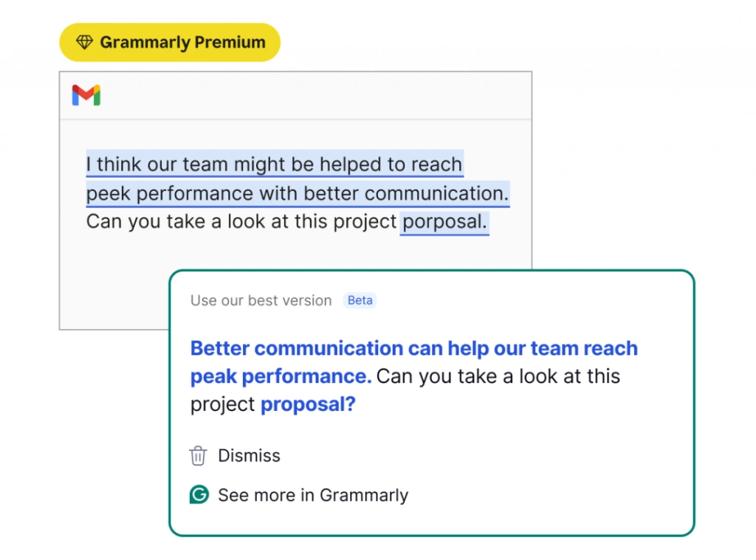Open the Grammarly Premium badge
The width and height of the screenshot is (756, 560).
[x=170, y=42]
